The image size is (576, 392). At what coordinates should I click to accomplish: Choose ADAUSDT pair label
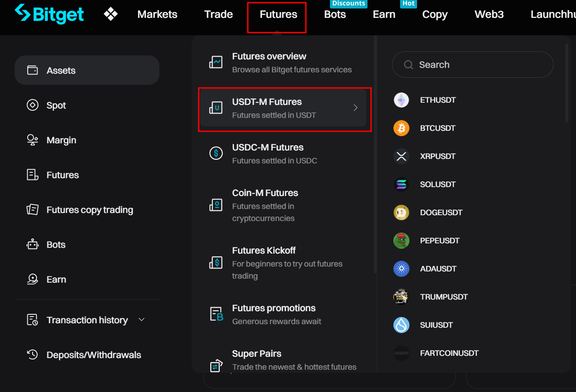tap(438, 269)
